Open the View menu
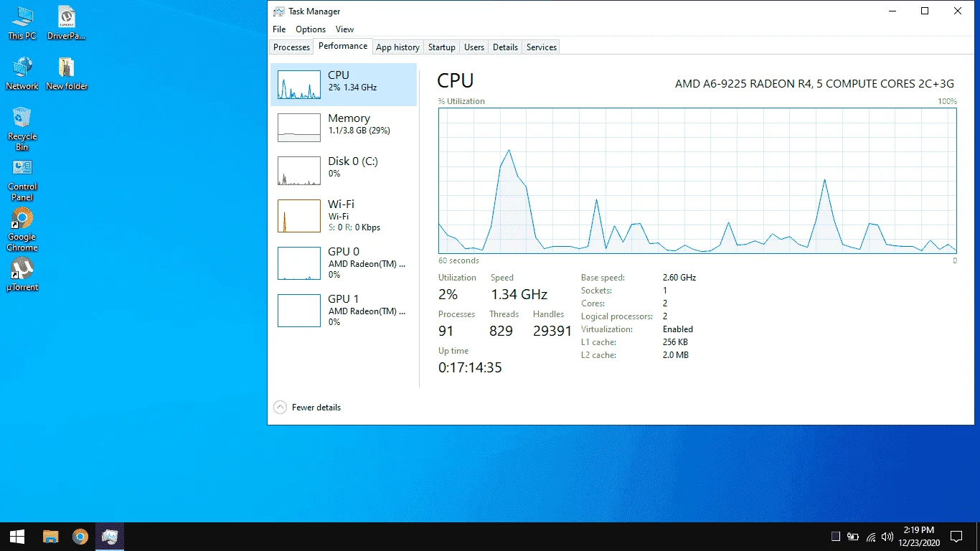 click(345, 29)
